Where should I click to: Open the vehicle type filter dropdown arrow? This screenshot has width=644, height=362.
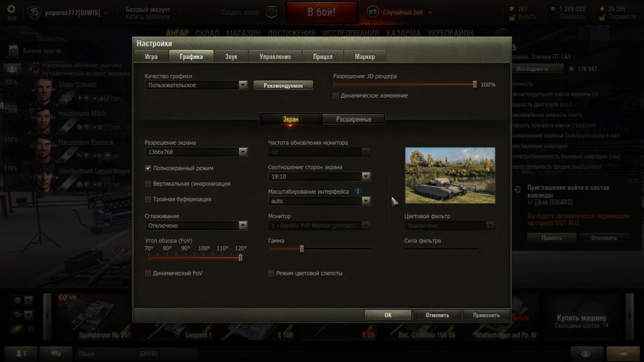(28, 315)
